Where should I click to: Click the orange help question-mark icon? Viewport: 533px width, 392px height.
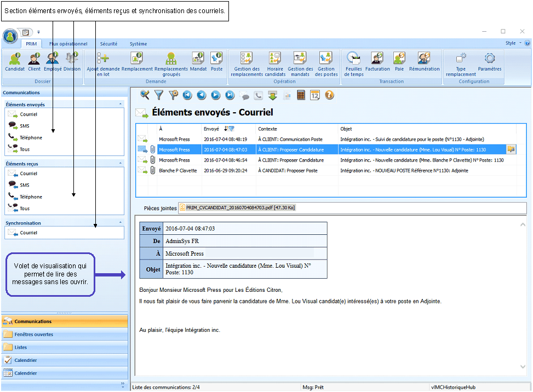(x=329, y=95)
